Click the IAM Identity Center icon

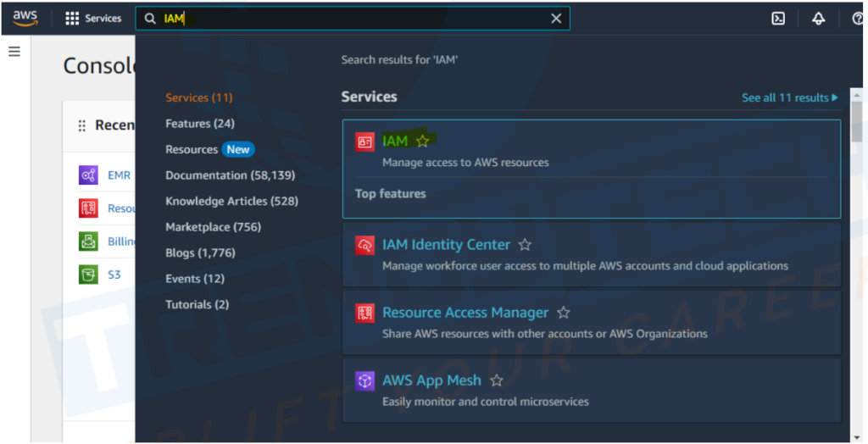point(364,246)
